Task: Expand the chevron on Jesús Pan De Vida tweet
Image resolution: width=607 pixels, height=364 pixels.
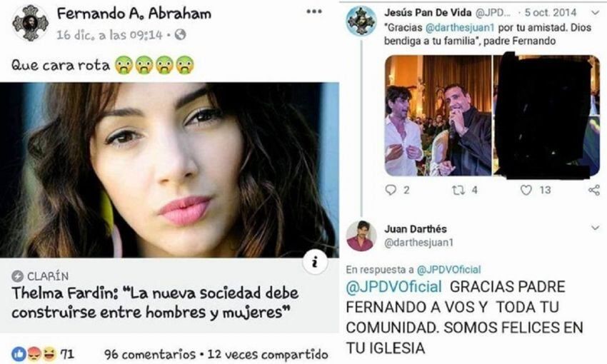Action: click(x=596, y=12)
